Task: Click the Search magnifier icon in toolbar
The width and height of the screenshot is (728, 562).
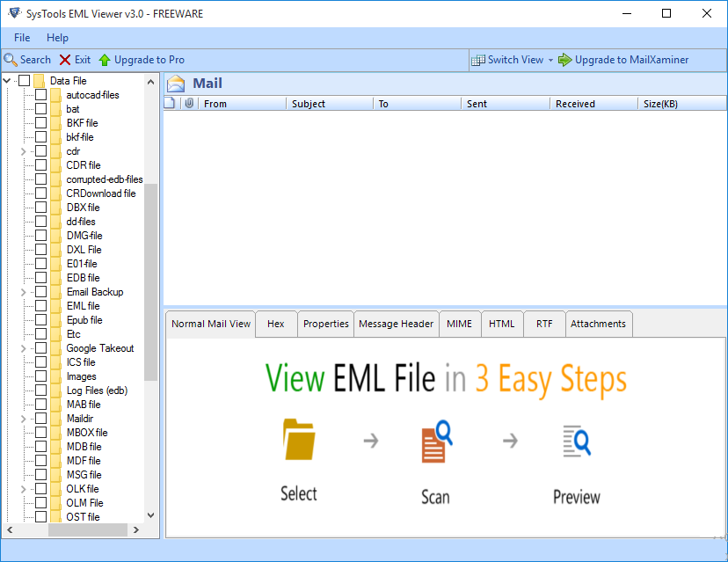Action: [x=11, y=60]
